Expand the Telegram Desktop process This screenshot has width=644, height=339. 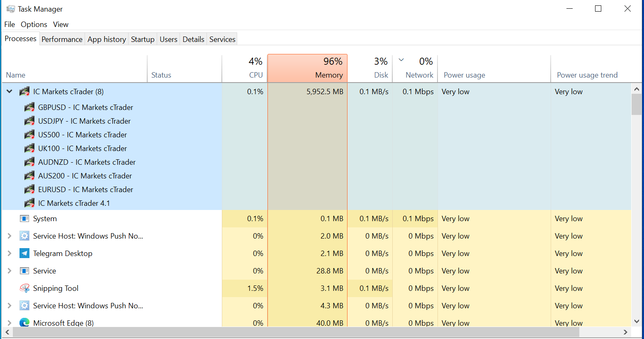pos(10,254)
